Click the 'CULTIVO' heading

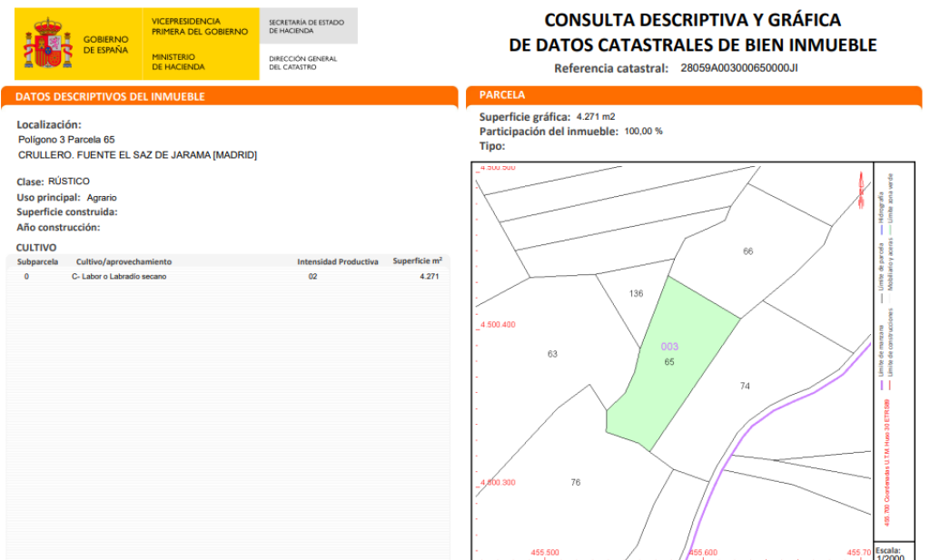pyautogui.click(x=36, y=248)
